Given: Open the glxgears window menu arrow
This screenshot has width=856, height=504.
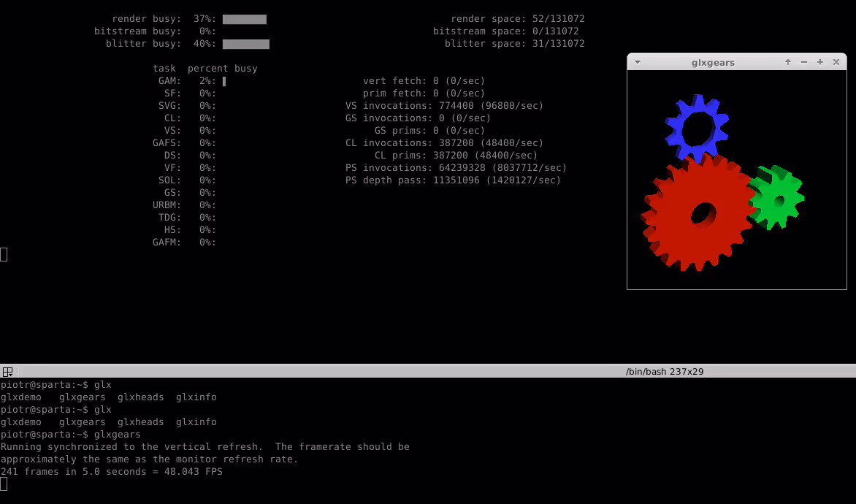Looking at the screenshot, I should [638, 62].
